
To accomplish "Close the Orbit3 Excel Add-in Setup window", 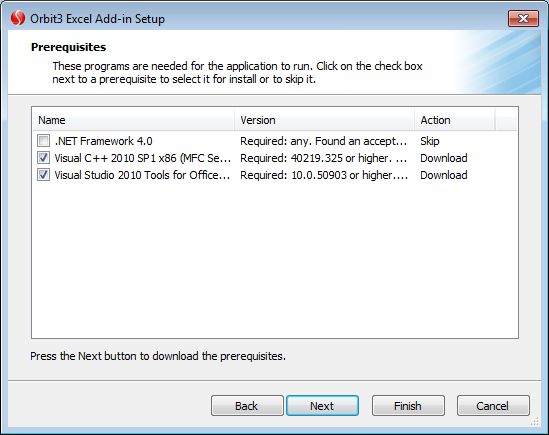I will 523,18.
